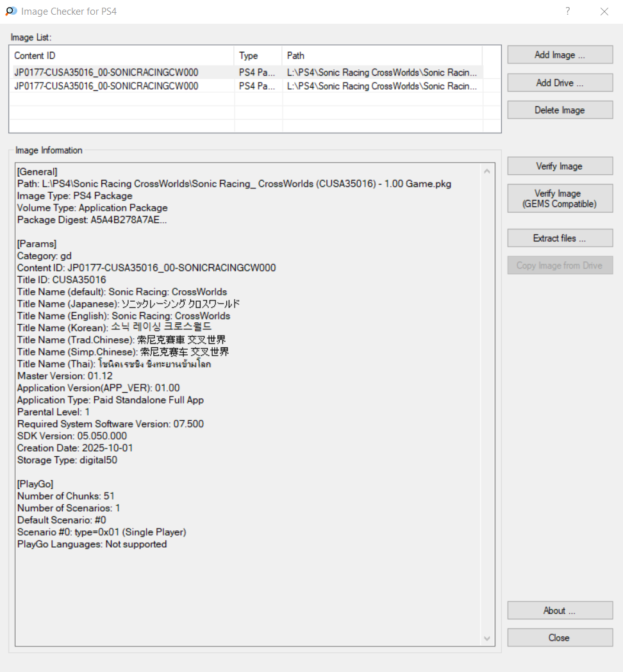Click the Type column header
The width and height of the screenshot is (623, 672).
click(x=258, y=56)
